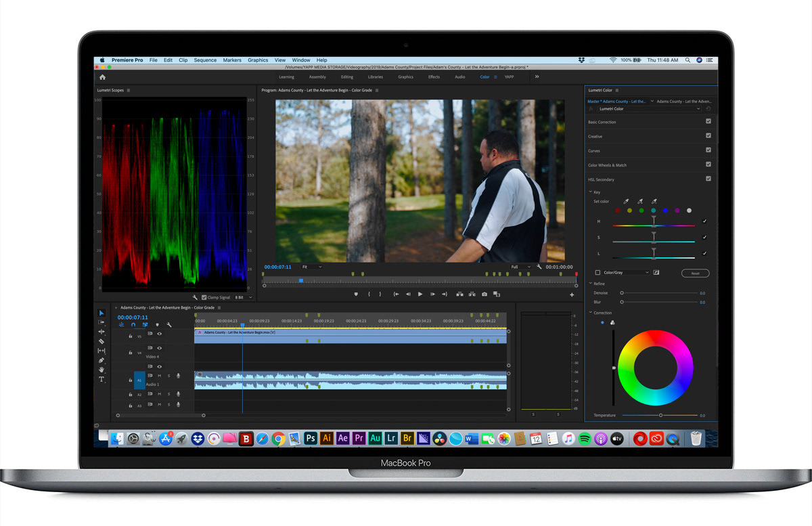Open Lumetri Scopes settings wrench
Image resolution: width=812 pixels, height=526 pixels.
(195, 297)
